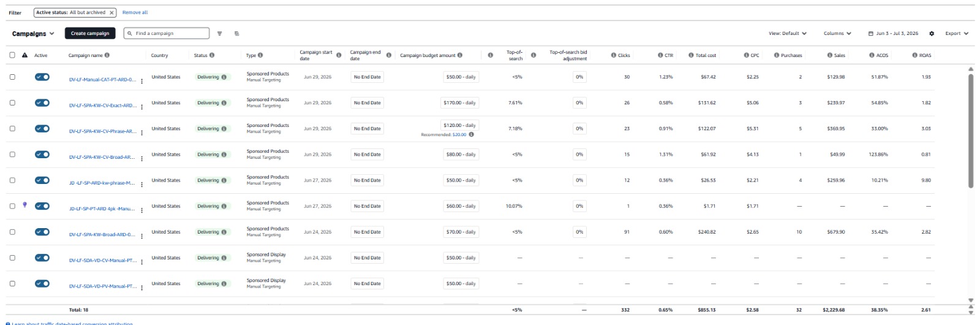
Task: Open the DV-LF-SPA-KW-CV-Phrase-AR campaign link
Action: point(102,131)
